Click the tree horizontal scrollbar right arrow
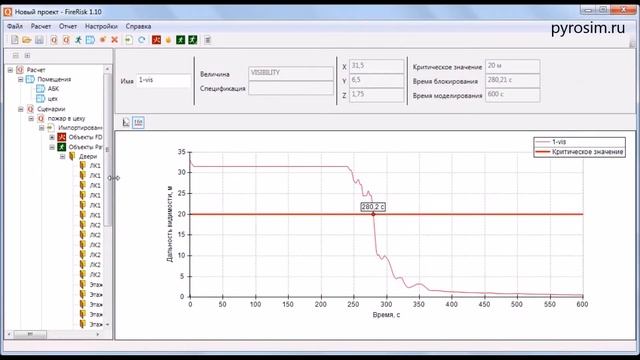 click(x=98, y=334)
